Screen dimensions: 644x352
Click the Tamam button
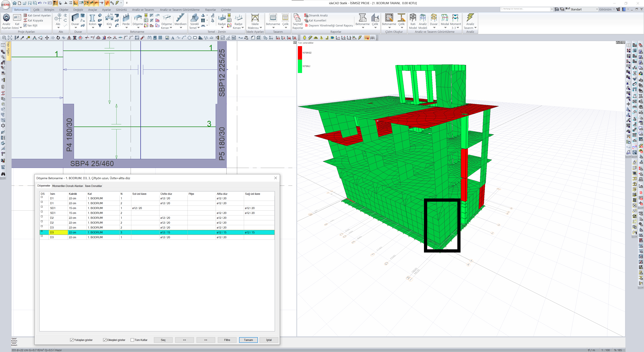pos(248,340)
